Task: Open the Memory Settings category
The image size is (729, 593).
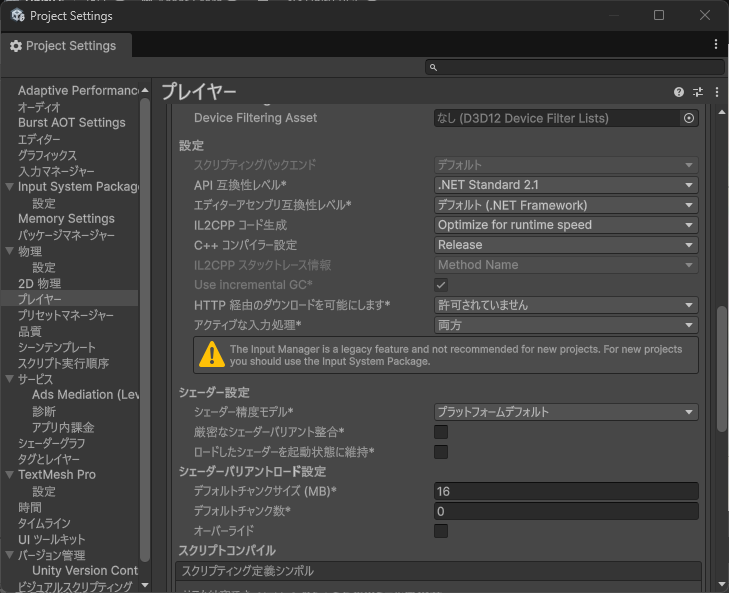Action: 66,219
